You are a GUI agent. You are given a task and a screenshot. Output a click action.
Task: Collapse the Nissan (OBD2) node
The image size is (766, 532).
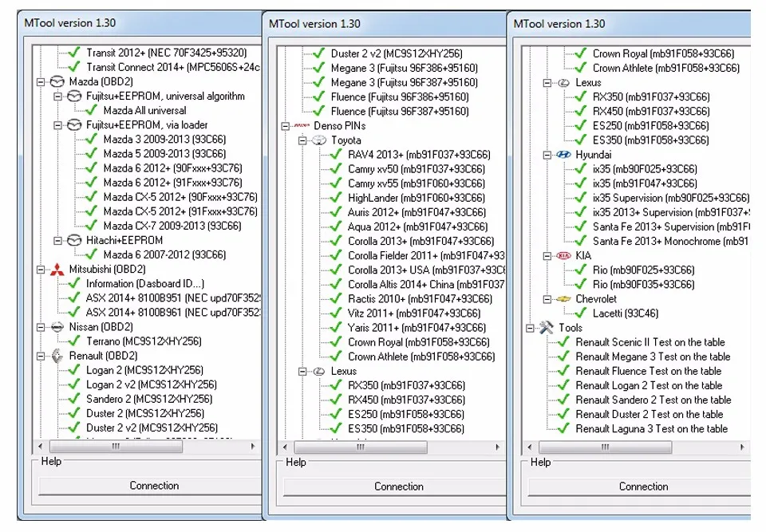coord(41,327)
